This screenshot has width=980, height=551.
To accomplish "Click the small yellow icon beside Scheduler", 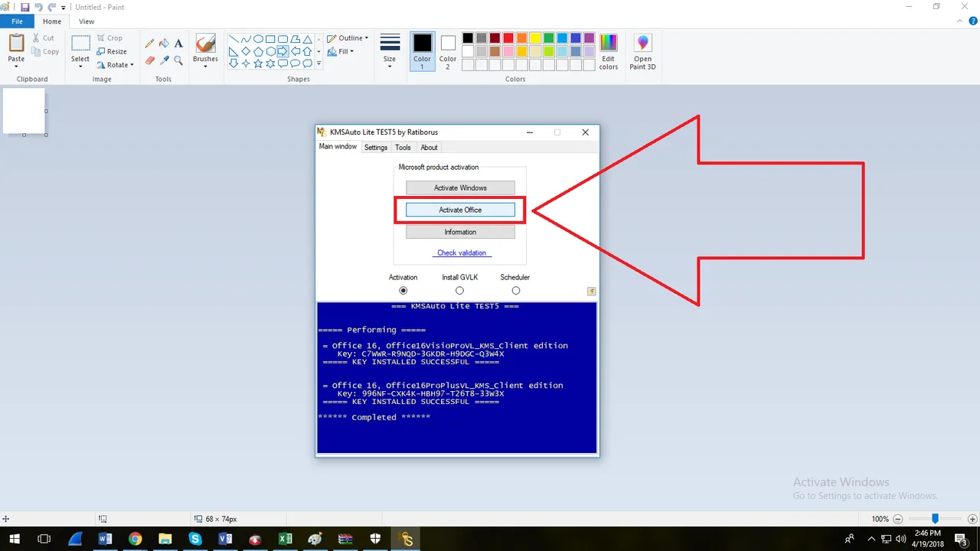I will (x=591, y=291).
